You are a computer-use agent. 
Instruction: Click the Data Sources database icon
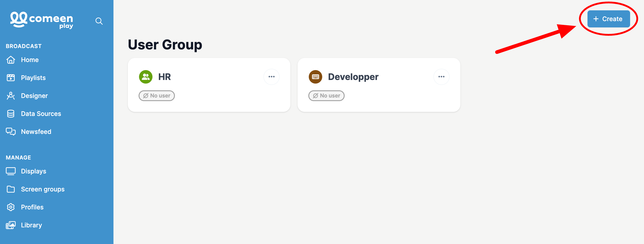(11, 114)
